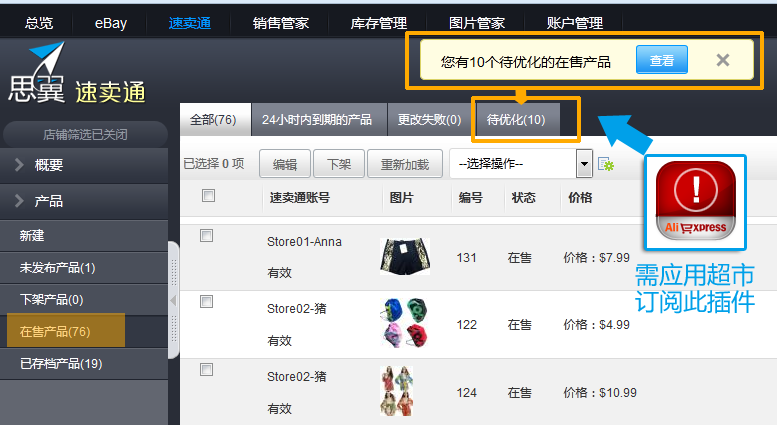Click the 速卖通账号 column header
777x425 pixels.
click(x=300, y=198)
